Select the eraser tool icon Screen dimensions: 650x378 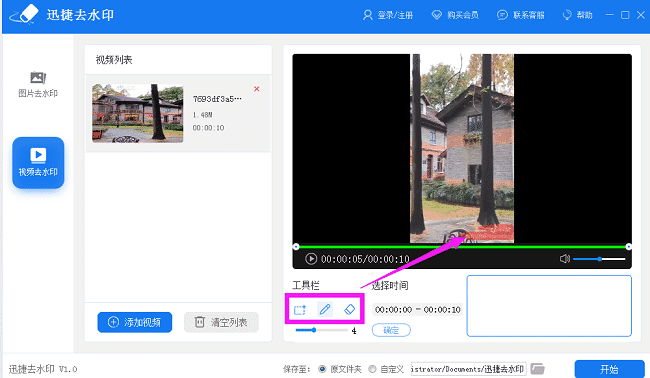point(349,309)
